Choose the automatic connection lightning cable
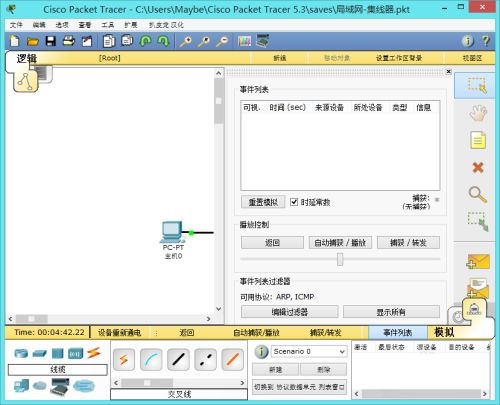The image size is (500, 405). [124, 359]
